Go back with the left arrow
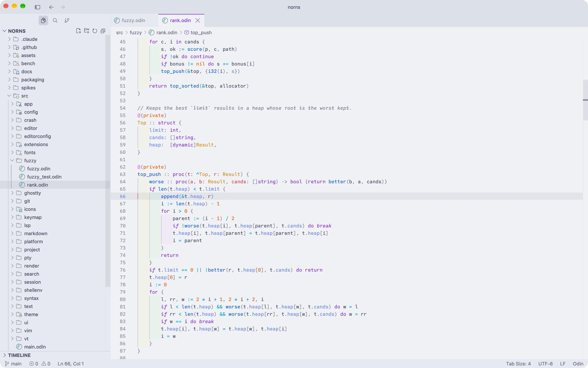The width and height of the screenshot is (588, 368). (51, 7)
